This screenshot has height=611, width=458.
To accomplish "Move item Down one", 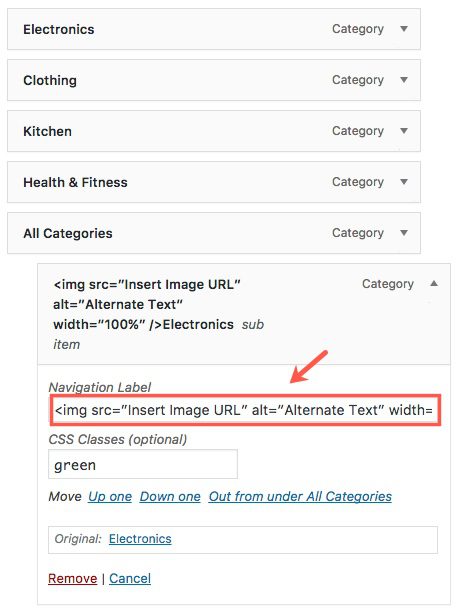I will (x=170, y=496).
